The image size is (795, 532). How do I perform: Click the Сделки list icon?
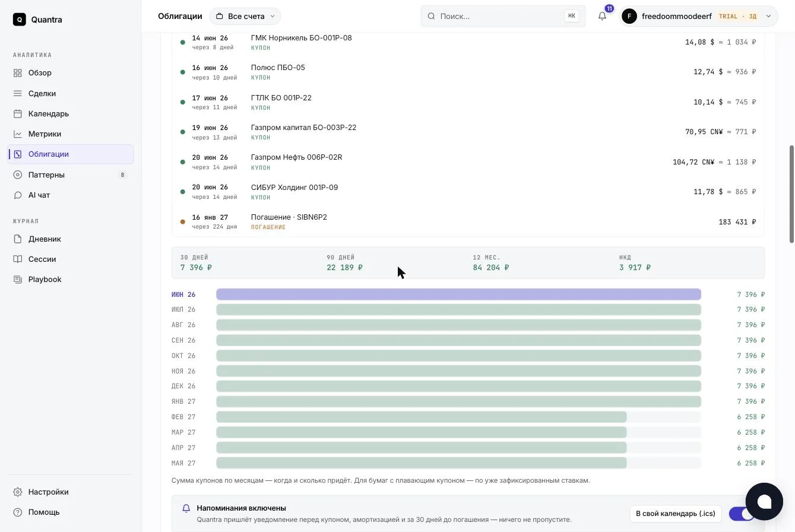pyautogui.click(x=18, y=93)
